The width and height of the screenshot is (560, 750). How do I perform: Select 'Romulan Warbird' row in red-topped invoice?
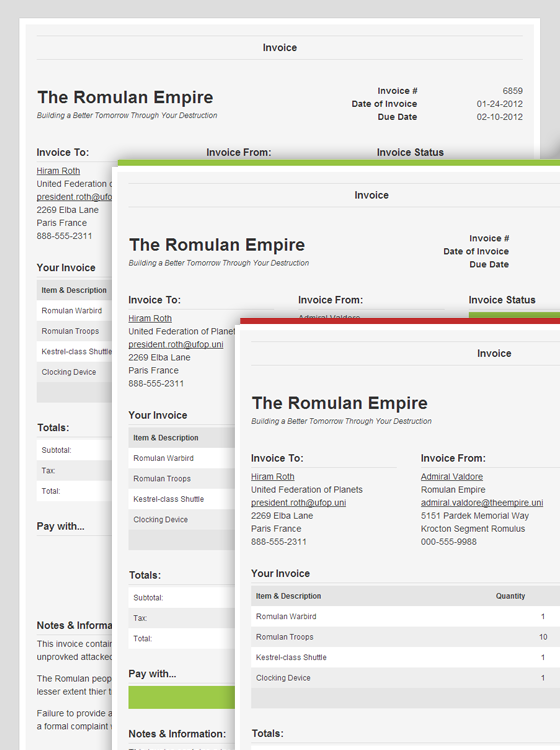pyautogui.click(x=406, y=617)
